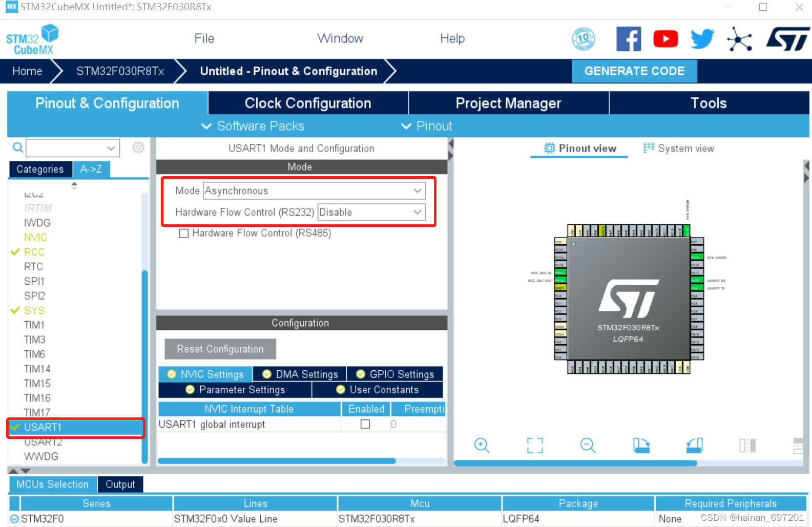Open the GPIO Settings tab

pos(395,374)
